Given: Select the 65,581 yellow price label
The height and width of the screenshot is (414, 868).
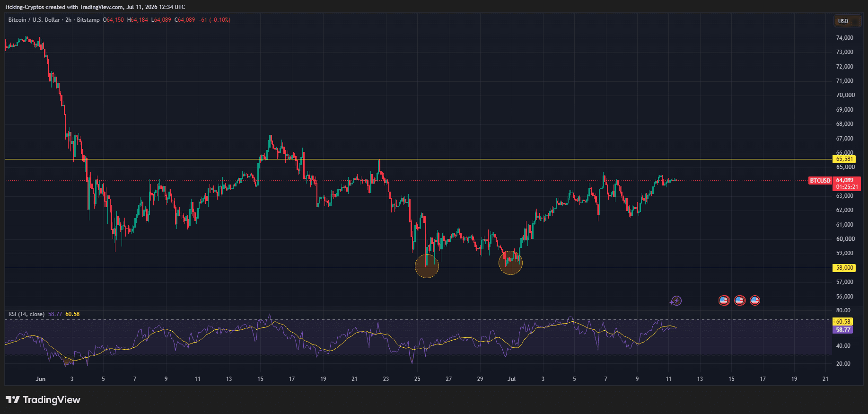Looking at the screenshot, I should 844,159.
